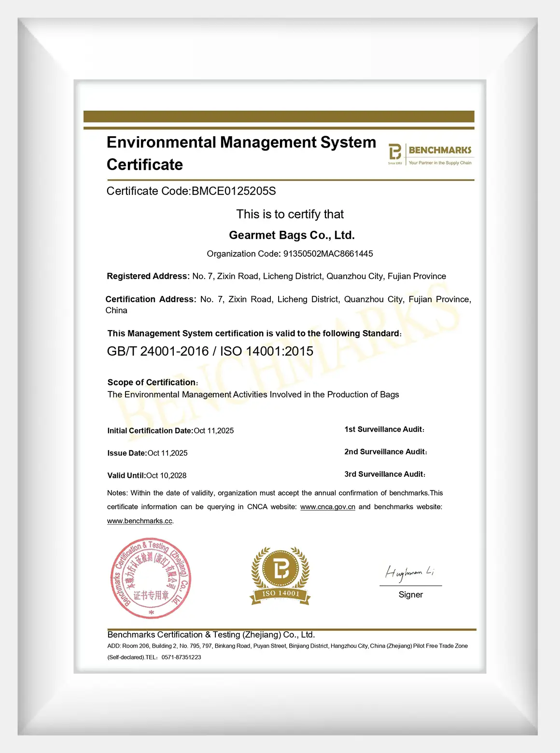The height and width of the screenshot is (753, 560).
Task: Open the www.benchmarks.cc link
Action: pos(140,521)
